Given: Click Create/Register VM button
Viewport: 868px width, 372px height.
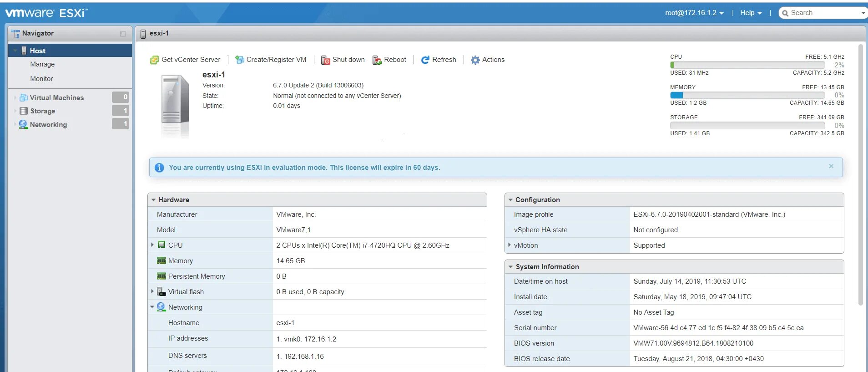Looking at the screenshot, I should pyautogui.click(x=271, y=60).
